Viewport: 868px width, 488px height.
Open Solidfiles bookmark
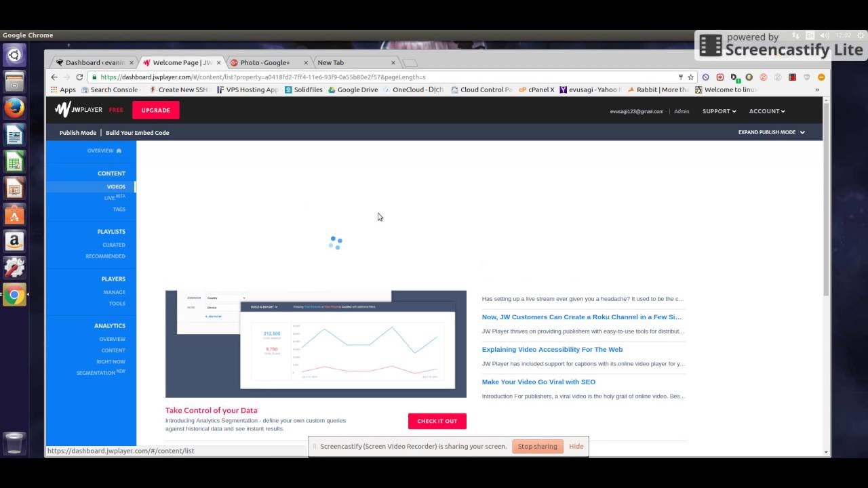(x=304, y=89)
